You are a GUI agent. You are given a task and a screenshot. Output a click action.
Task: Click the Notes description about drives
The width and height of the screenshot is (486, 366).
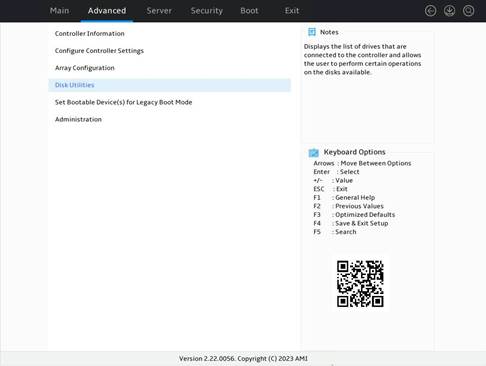point(362,59)
